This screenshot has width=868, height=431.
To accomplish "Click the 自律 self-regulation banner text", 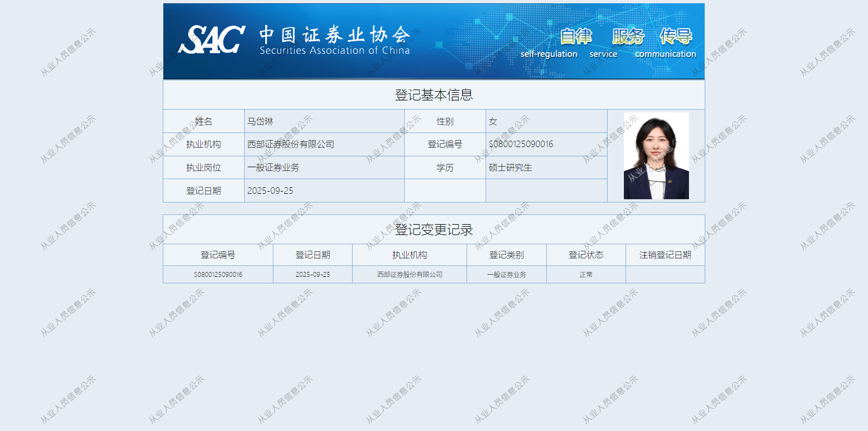I will [x=575, y=37].
